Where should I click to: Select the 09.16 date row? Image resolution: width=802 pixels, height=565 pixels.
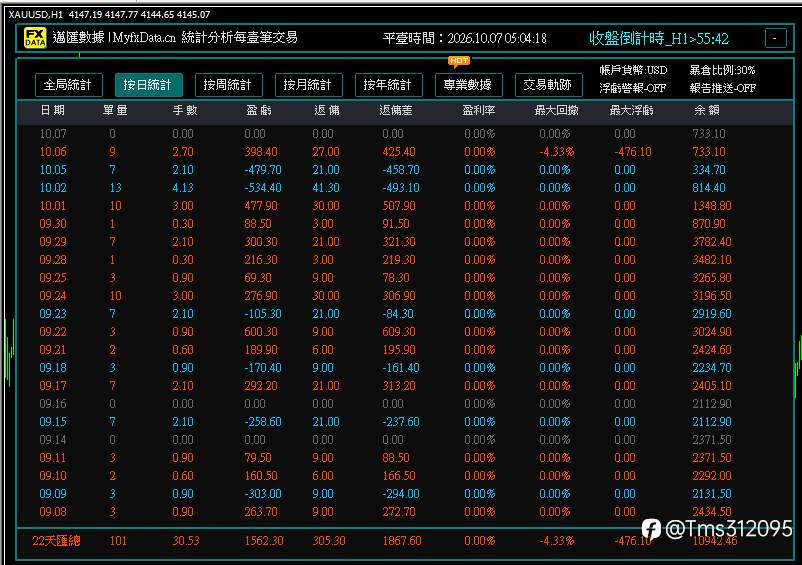pos(404,404)
